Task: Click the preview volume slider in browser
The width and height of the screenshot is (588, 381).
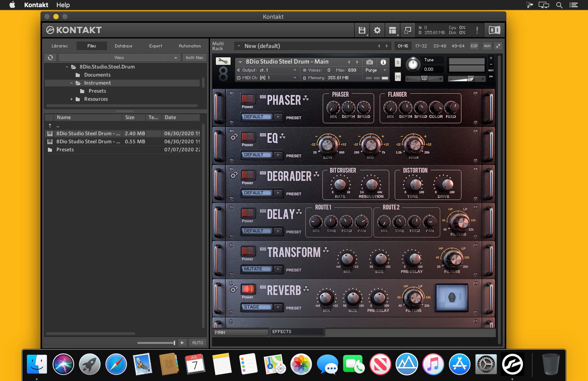Action: (156, 343)
